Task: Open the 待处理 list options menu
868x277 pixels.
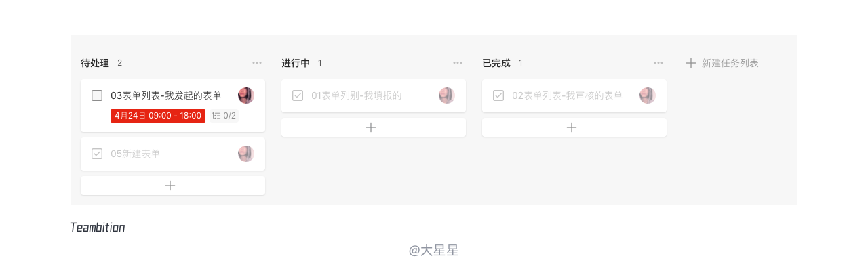Action: 257,63
